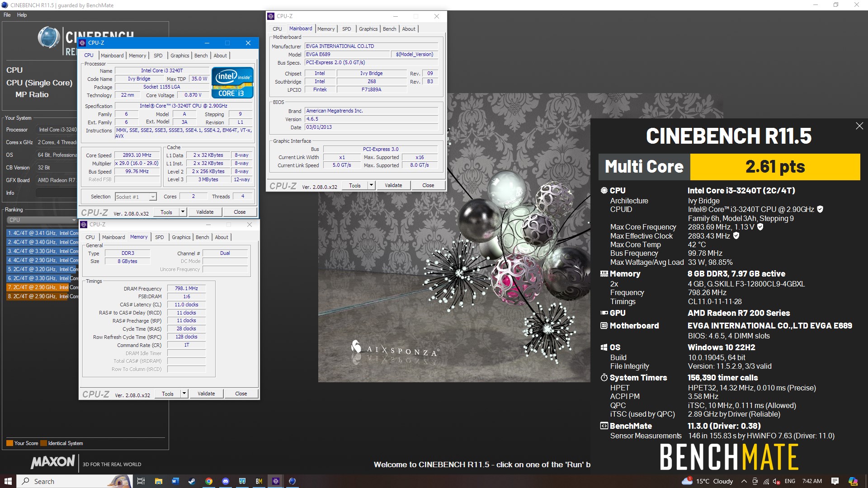Click Close button in CPU-Z Memory window
The width and height of the screenshot is (868, 488).
pos(241,394)
